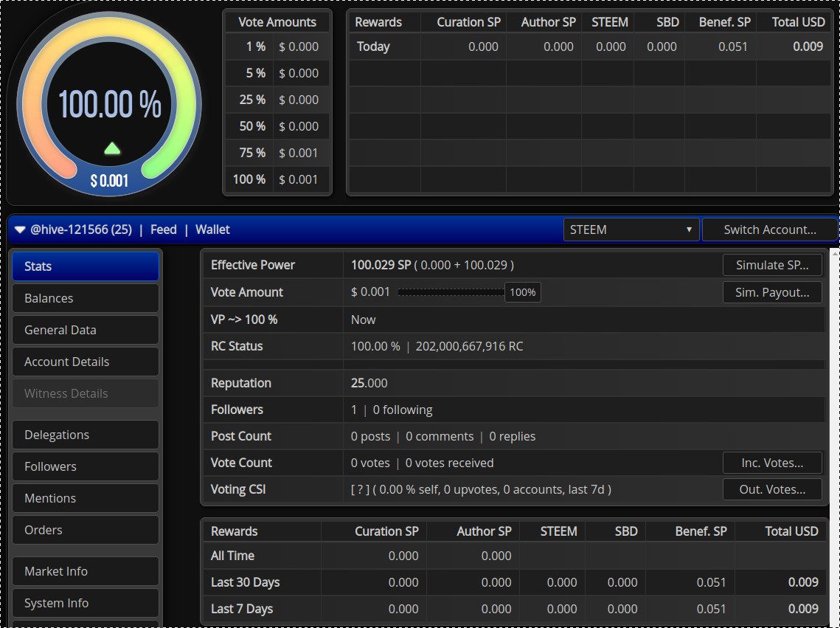Click the Switch Account button

point(769,230)
